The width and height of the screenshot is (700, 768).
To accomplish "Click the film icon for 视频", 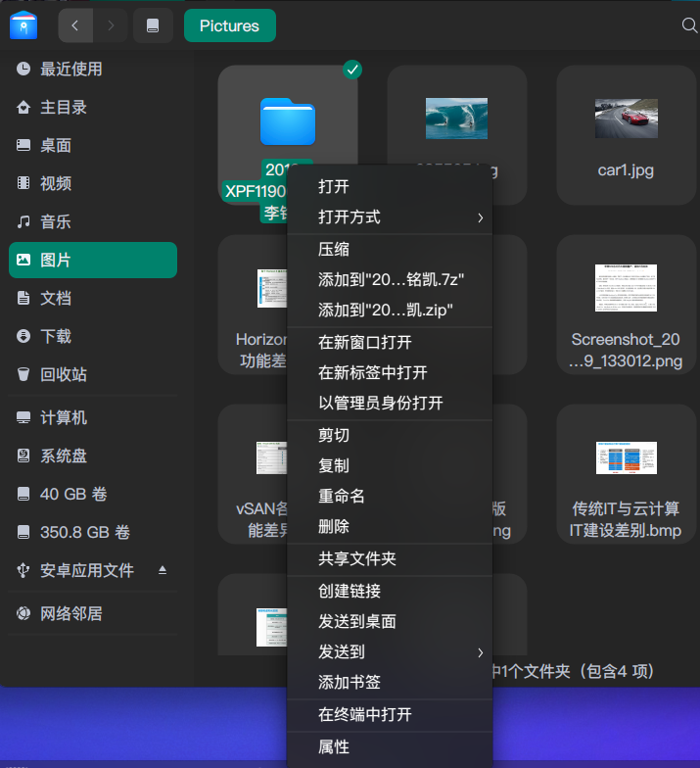I will (x=23, y=184).
